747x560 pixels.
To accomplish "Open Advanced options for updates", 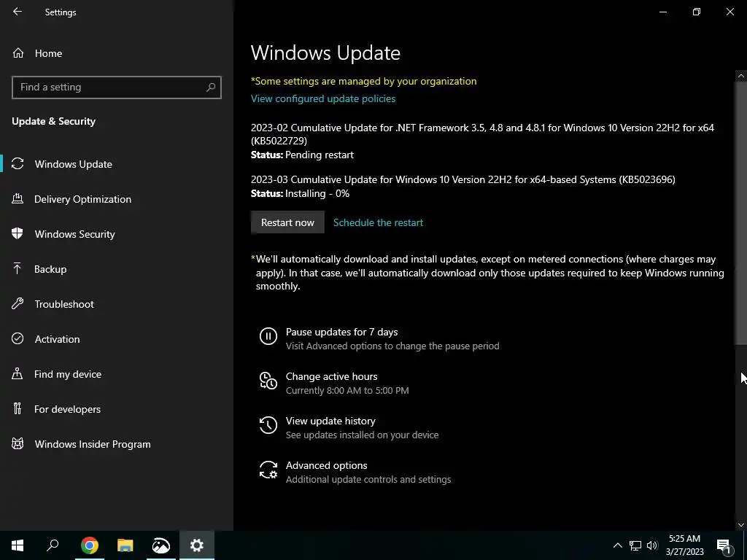I will coord(355,472).
